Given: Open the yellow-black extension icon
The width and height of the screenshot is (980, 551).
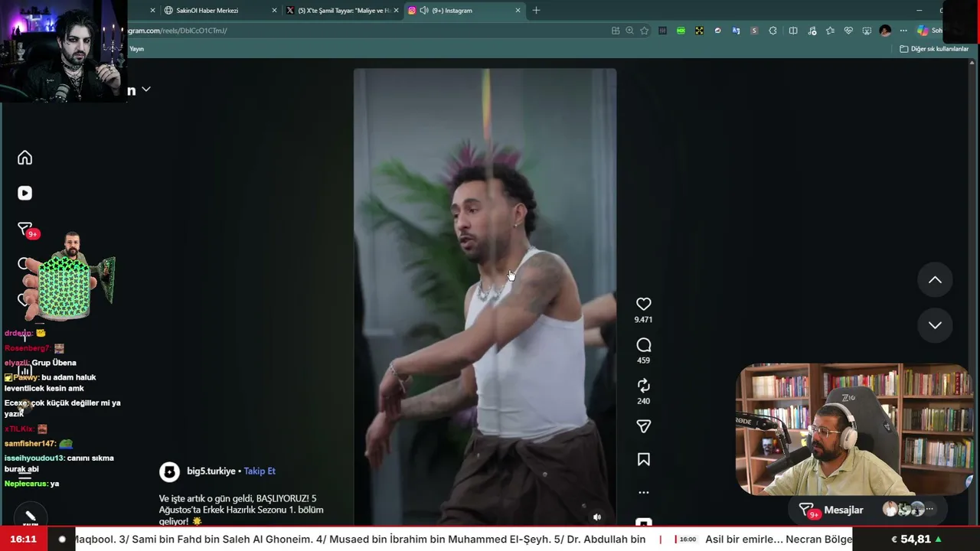Looking at the screenshot, I should 699,31.
